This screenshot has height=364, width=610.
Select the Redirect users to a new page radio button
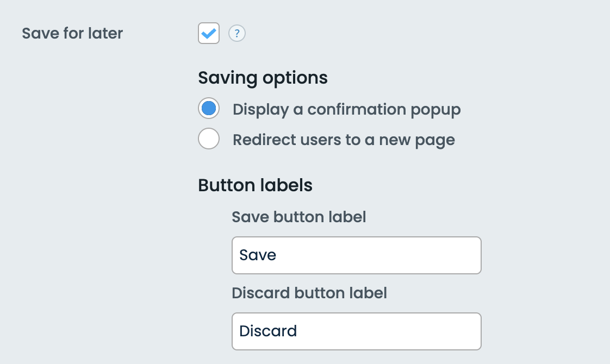pos(209,139)
